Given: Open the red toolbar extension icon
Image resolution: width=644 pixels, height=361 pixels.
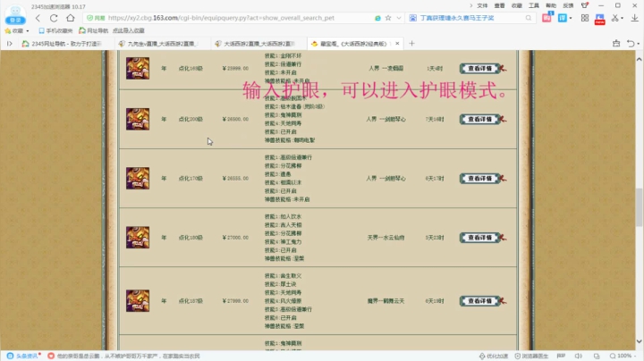Looking at the screenshot, I should (547, 18).
